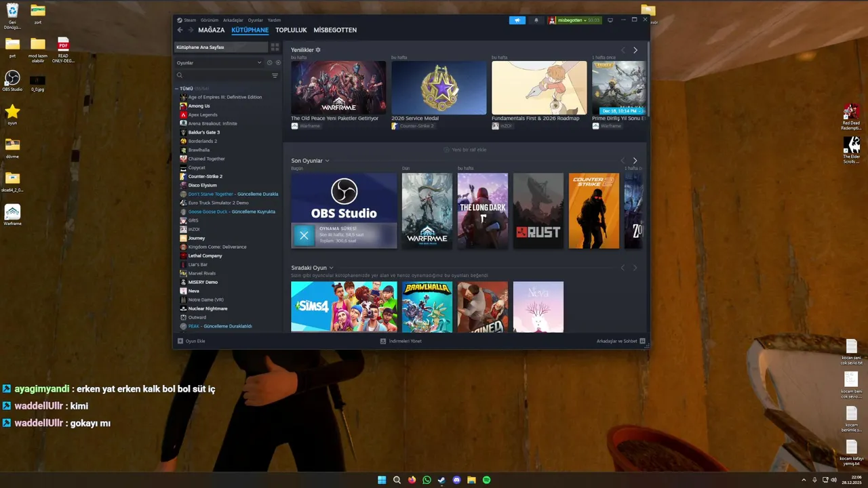
Task: Open Among Us in the library list
Action: (x=199, y=106)
